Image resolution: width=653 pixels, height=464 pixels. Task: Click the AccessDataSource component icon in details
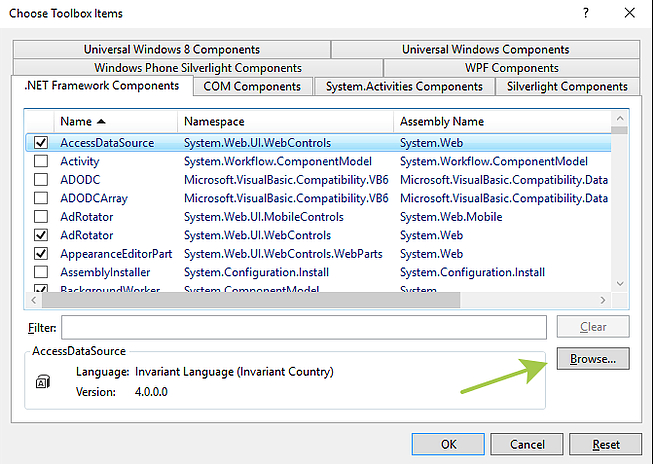(x=43, y=381)
